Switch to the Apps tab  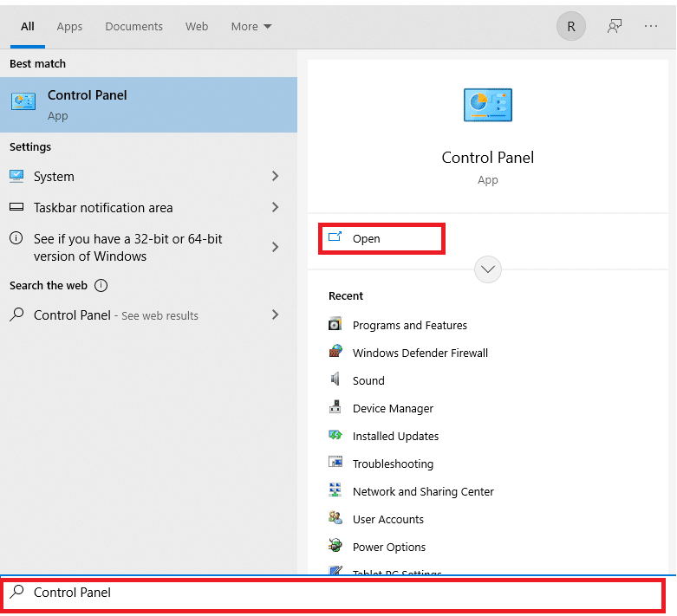click(69, 26)
